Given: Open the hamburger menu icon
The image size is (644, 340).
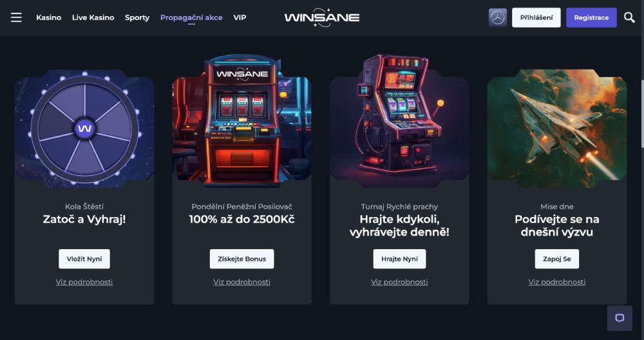Looking at the screenshot, I should [x=17, y=17].
